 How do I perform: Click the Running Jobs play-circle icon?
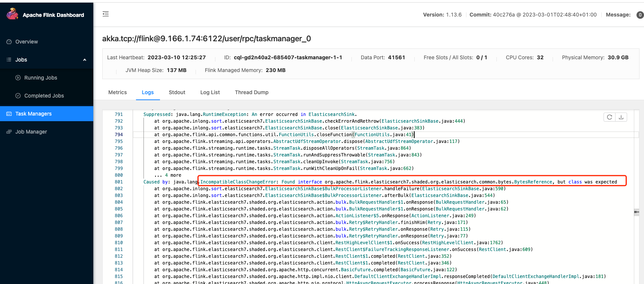(18, 78)
